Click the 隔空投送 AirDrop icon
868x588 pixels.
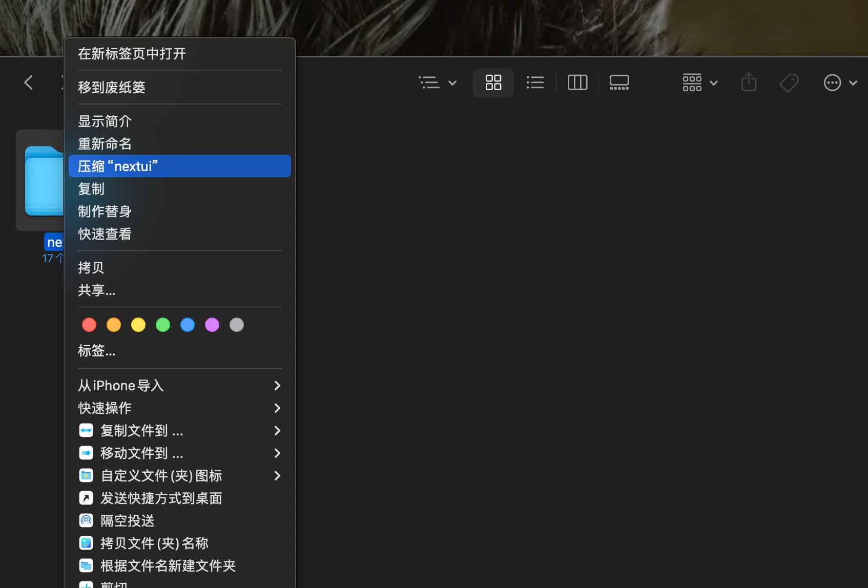click(x=86, y=521)
